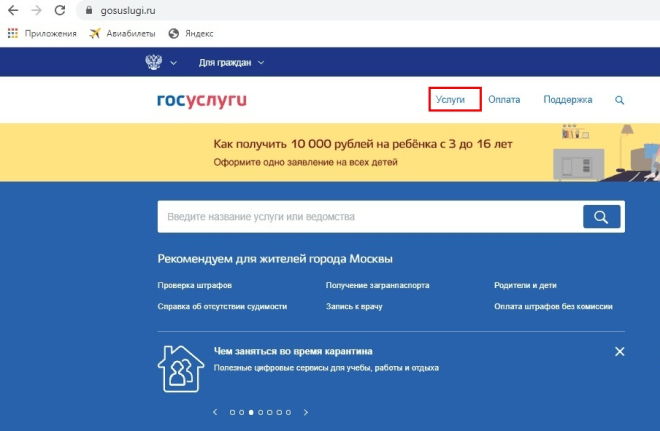Click the header magnifier search icon
The image size is (660, 431).
tap(619, 100)
